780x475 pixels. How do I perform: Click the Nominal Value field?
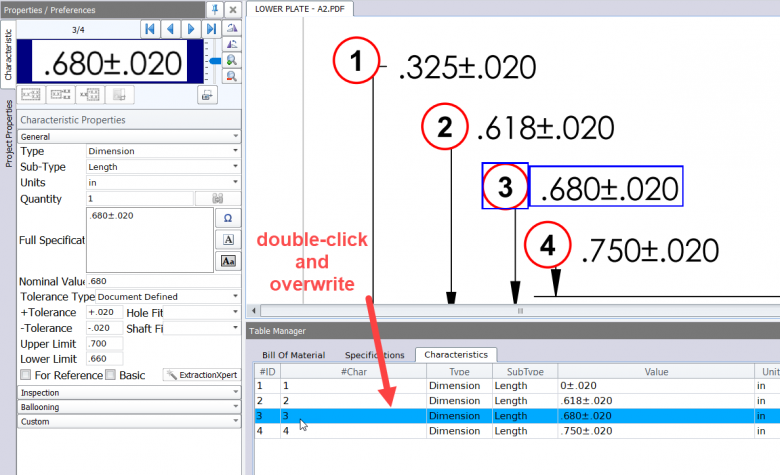click(163, 281)
